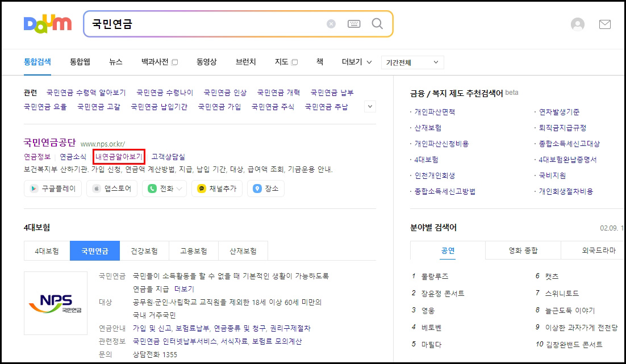Select the 영화 종합 category tab
The height and width of the screenshot is (364, 626).
(x=523, y=250)
